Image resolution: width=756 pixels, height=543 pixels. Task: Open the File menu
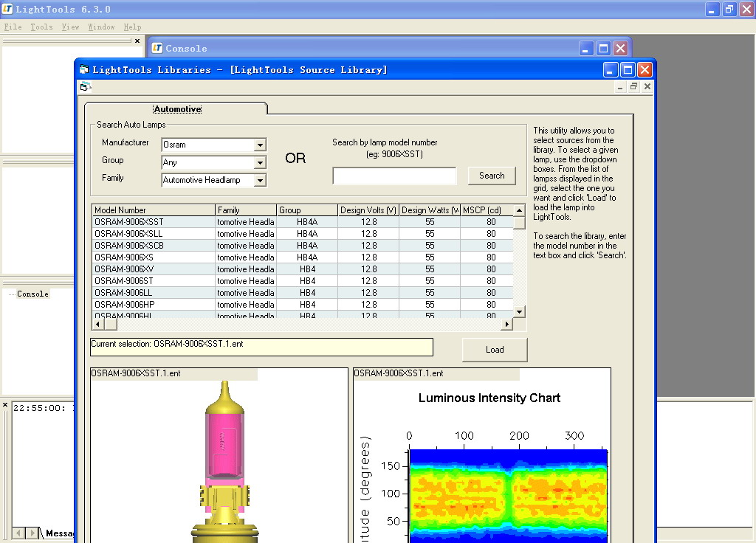[13, 27]
